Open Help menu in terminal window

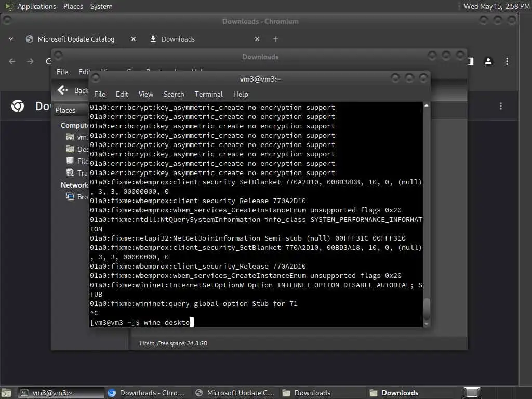click(x=241, y=95)
